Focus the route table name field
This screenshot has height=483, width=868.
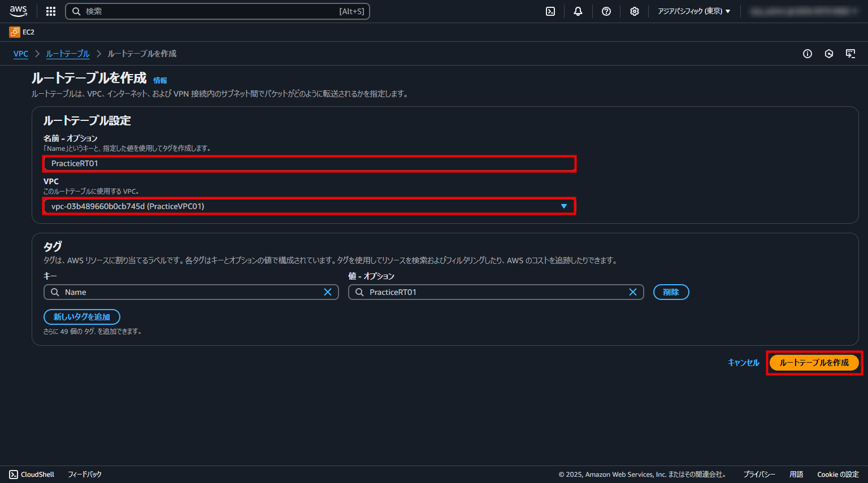click(310, 163)
